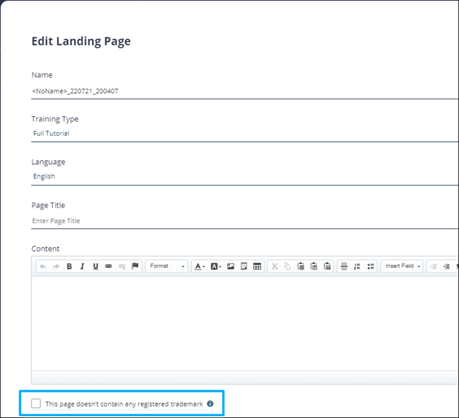
Task: Apply underline in the Content toolbar
Action: coord(95,266)
